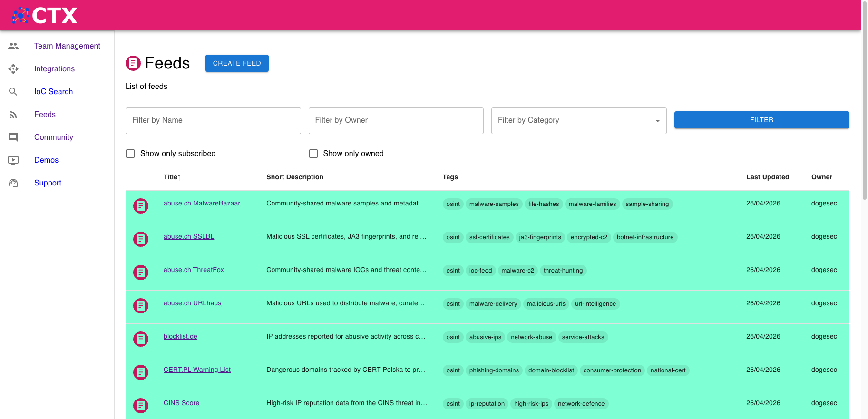The width and height of the screenshot is (868, 419).
Task: Click the network-defence tag
Action: pyautogui.click(x=581, y=404)
